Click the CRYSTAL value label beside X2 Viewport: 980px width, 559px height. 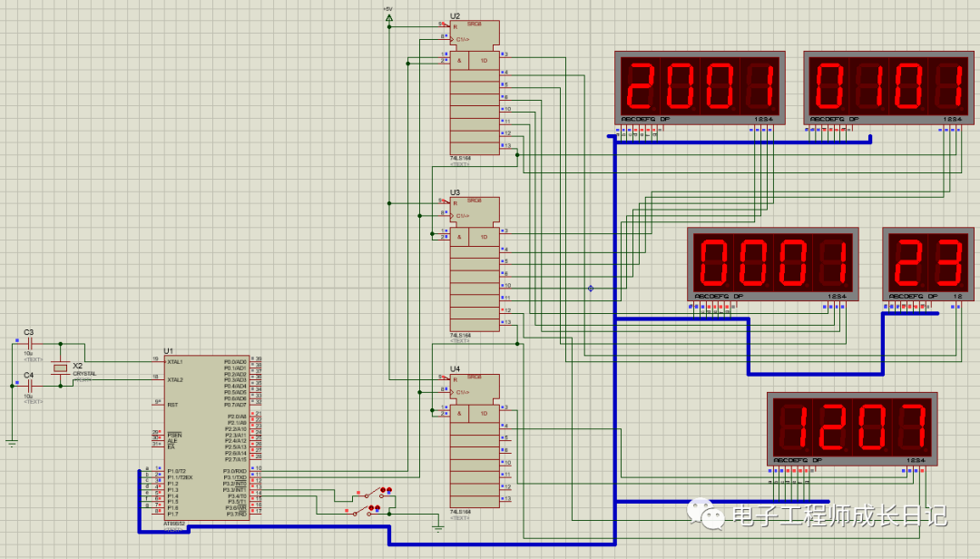click(84, 374)
